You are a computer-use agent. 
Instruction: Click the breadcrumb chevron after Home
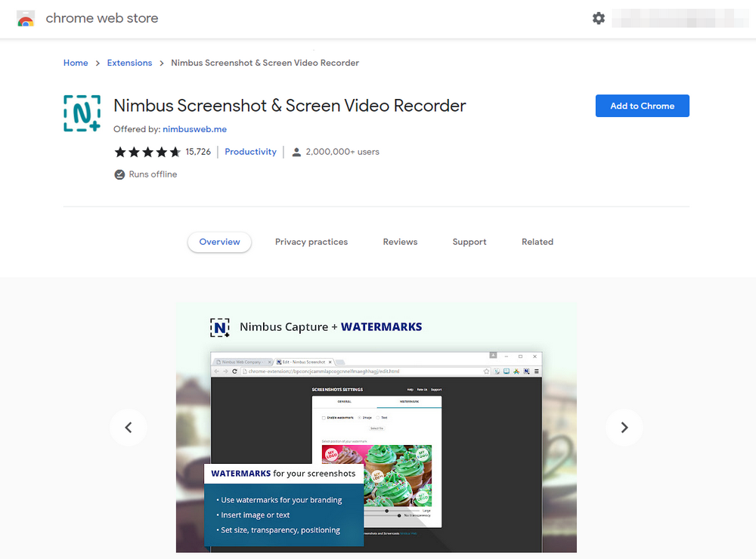pyautogui.click(x=98, y=63)
